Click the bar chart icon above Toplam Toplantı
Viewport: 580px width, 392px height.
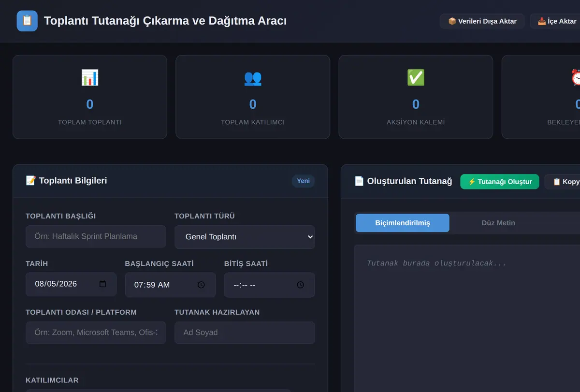click(x=90, y=78)
